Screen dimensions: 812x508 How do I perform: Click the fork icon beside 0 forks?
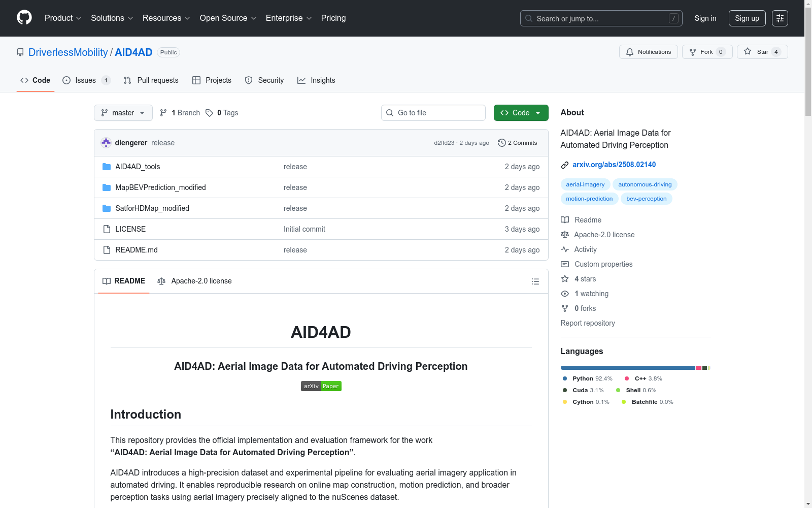click(565, 308)
